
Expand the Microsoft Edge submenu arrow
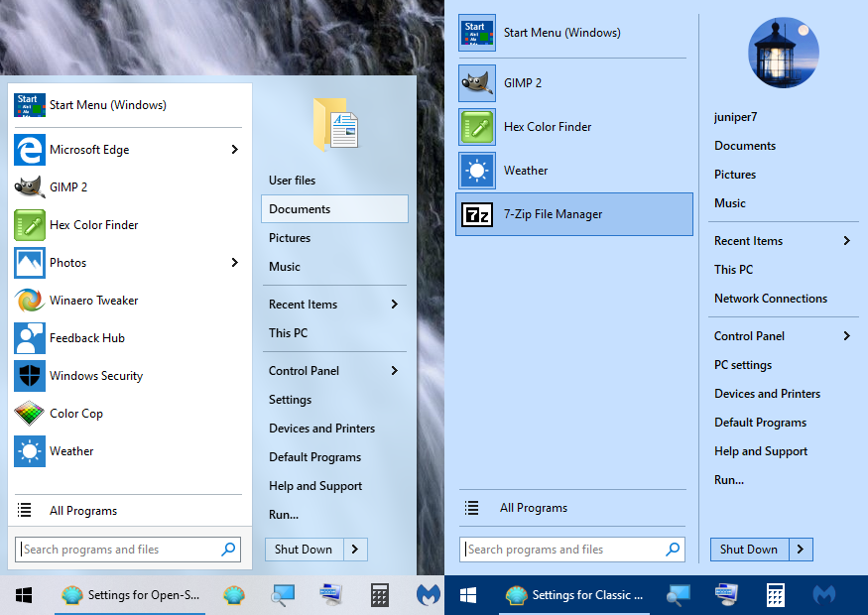coord(235,150)
